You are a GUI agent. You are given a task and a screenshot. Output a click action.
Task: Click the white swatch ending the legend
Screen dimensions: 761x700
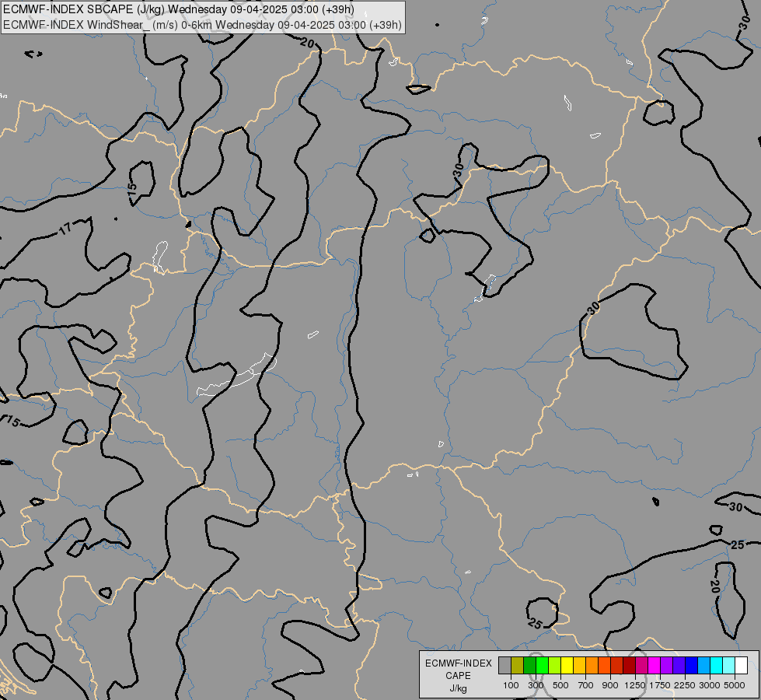coord(741,666)
